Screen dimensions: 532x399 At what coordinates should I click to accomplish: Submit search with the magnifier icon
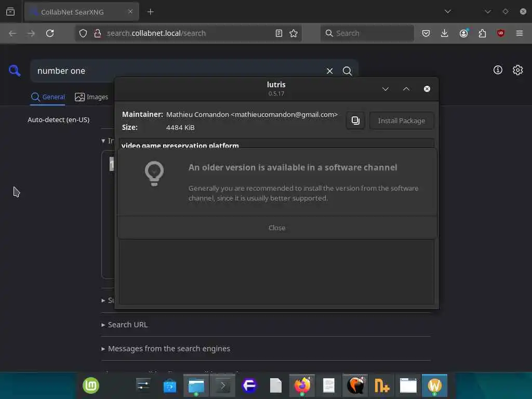(347, 71)
